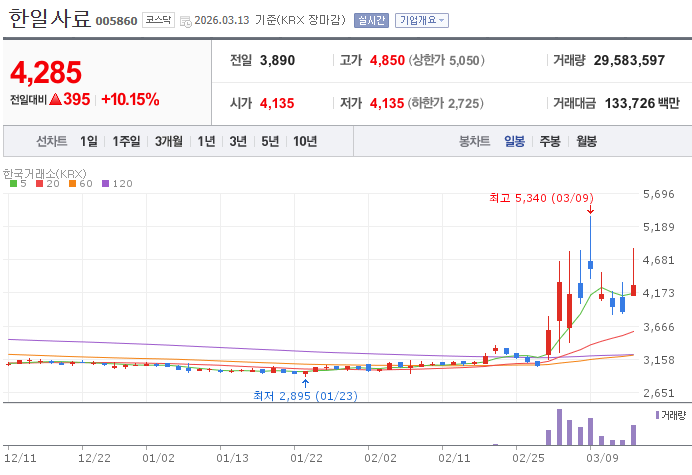Click the previous close value 3,890
The width and height of the screenshot is (692, 475).
pos(277,60)
